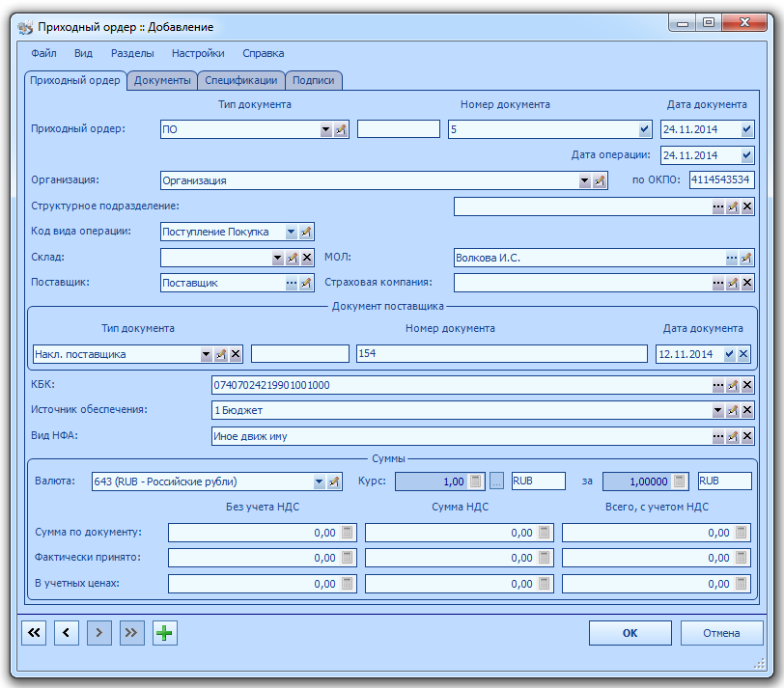Screen dimensions: 784x688
Task: Open the Разделы menu
Action: coord(132,53)
